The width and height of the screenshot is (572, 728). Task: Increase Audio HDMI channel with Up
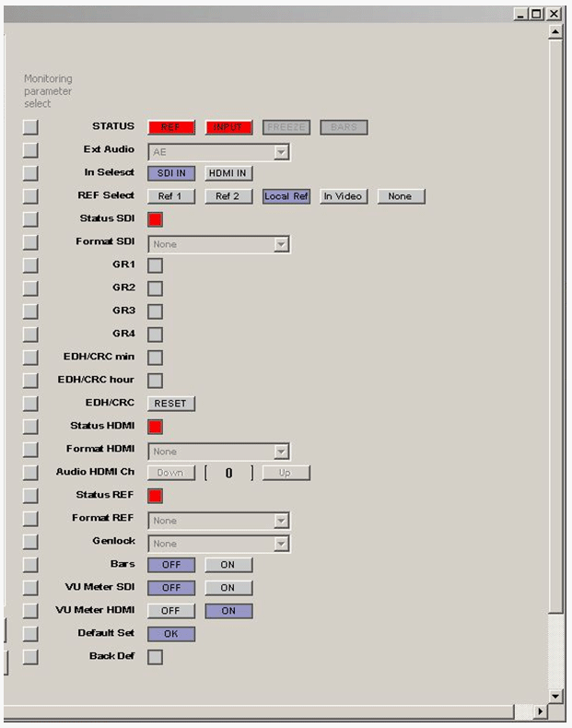pyautogui.click(x=286, y=473)
